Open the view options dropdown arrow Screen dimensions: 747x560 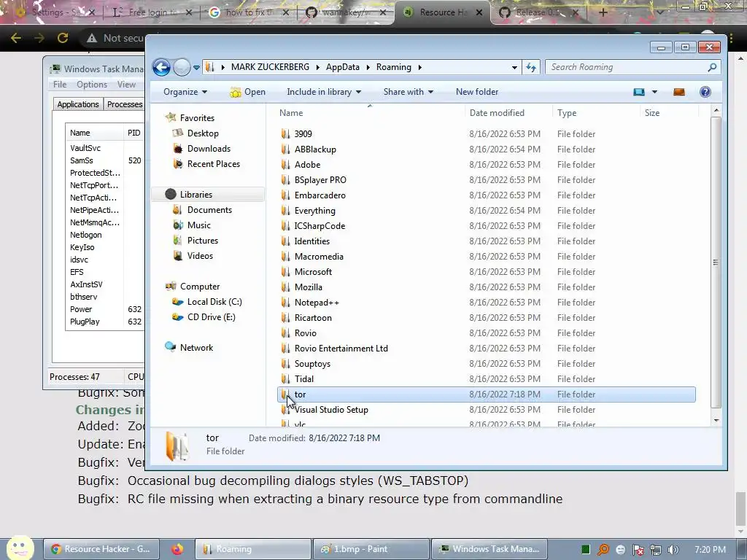click(x=654, y=92)
